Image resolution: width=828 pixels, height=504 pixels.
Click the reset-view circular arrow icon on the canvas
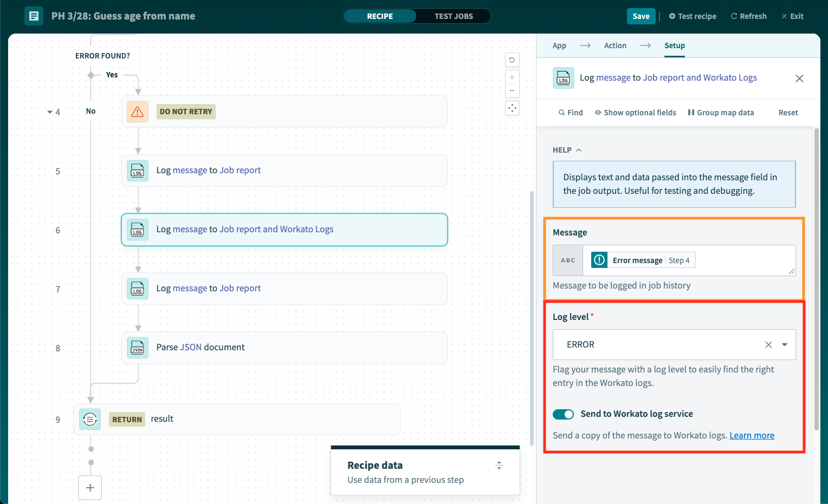[512, 60]
